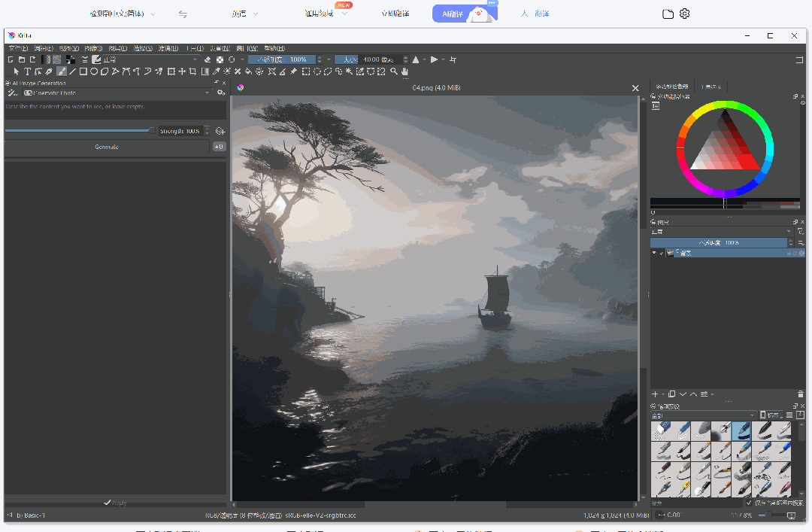Open AI Image Generation settings gear
Image resolution: width=812 pixels, height=532 pixels.
(221, 93)
